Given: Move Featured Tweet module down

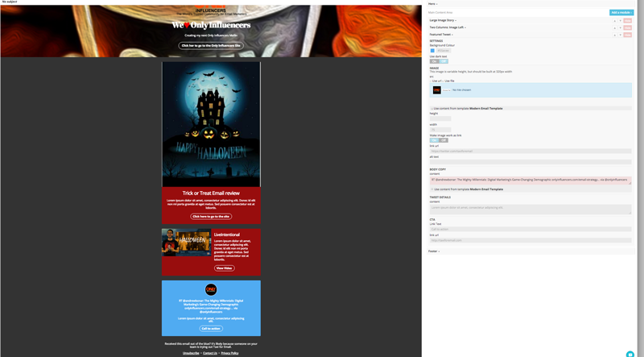Looking at the screenshot, I should point(620,35).
